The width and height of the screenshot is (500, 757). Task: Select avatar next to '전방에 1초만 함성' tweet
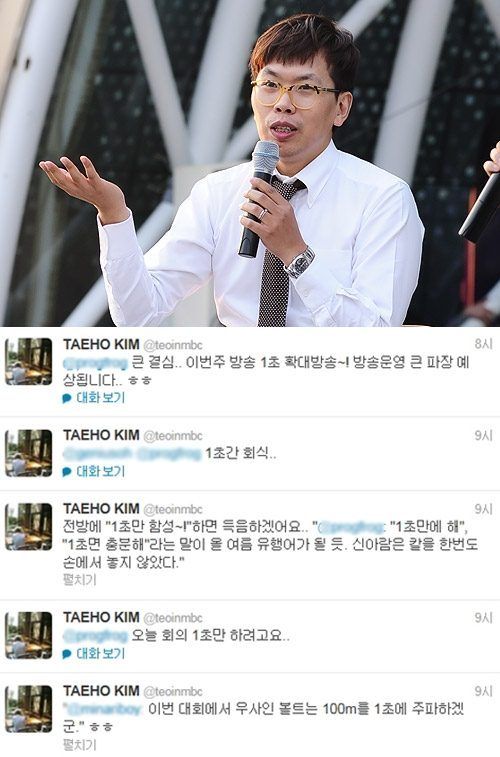28,527
